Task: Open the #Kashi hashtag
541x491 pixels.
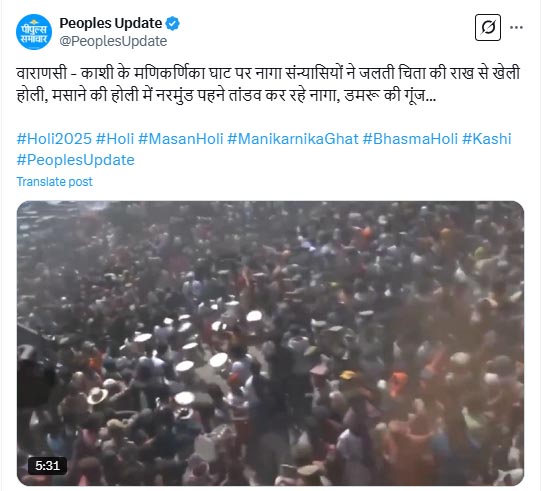Action: click(x=487, y=139)
